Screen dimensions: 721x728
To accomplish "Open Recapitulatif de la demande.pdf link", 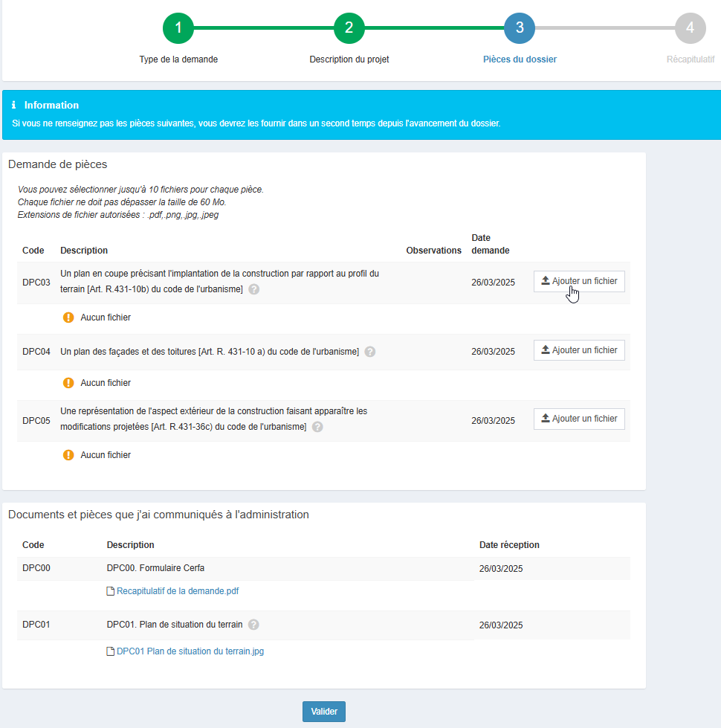I will pyautogui.click(x=178, y=591).
